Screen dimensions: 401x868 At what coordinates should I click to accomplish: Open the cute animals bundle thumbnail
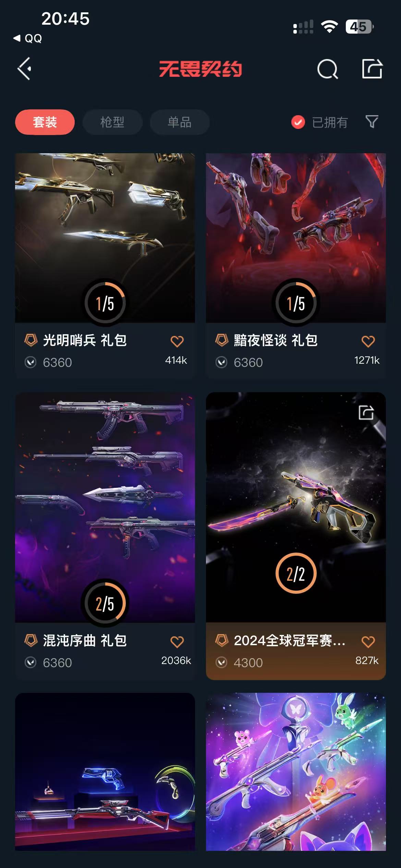point(296,772)
